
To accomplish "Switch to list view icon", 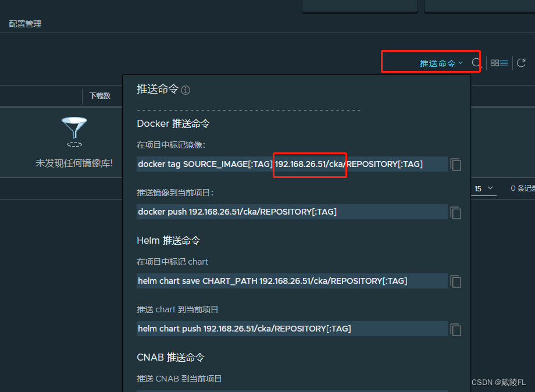I will [x=504, y=63].
